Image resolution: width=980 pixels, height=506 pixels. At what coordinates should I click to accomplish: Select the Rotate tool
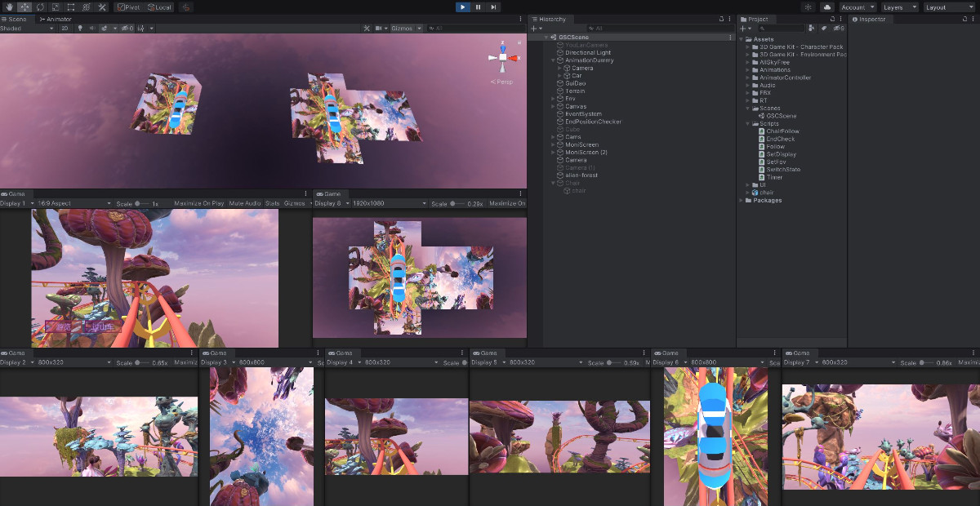tap(40, 7)
